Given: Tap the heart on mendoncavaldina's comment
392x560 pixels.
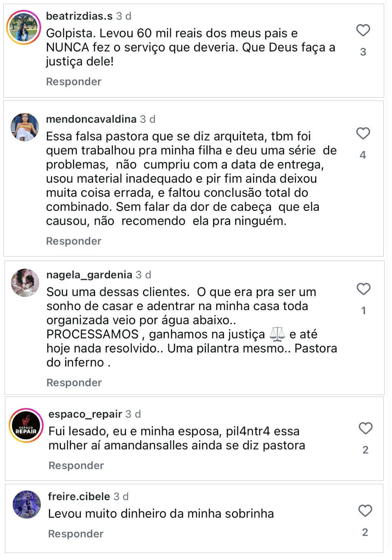Looking at the screenshot, I should tap(363, 133).
